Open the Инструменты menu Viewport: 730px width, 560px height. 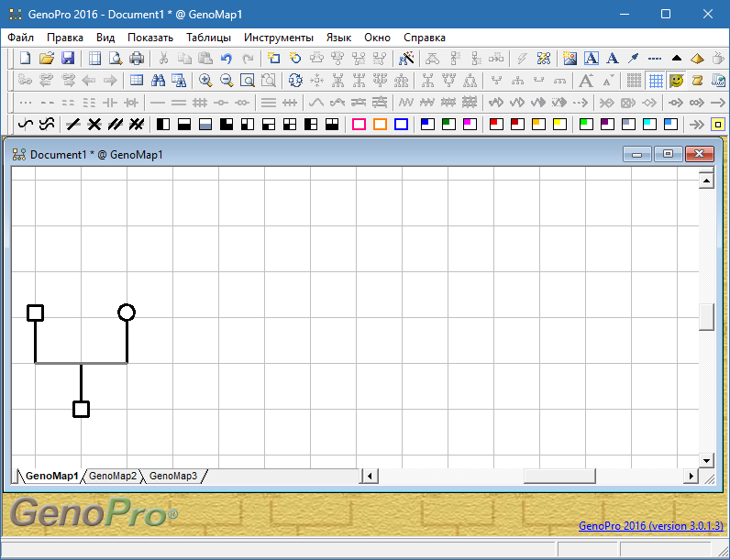click(279, 38)
